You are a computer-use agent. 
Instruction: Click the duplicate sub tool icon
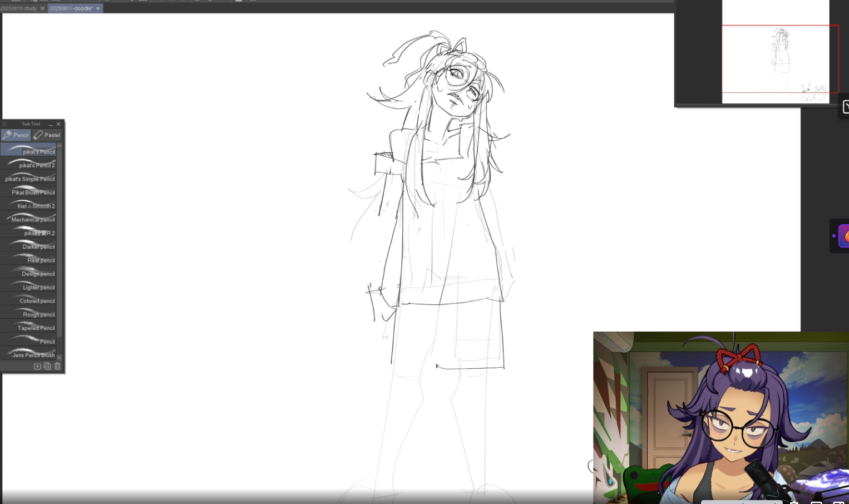47,366
